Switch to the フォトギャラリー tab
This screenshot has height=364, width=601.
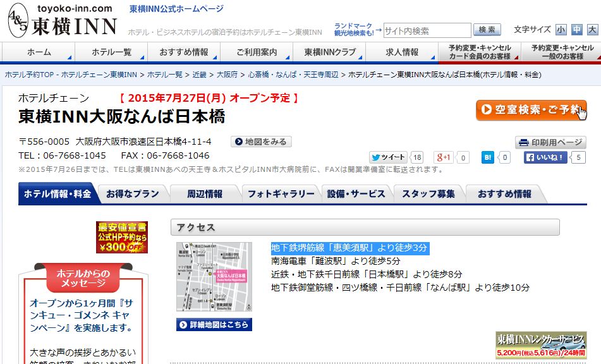[x=281, y=194]
